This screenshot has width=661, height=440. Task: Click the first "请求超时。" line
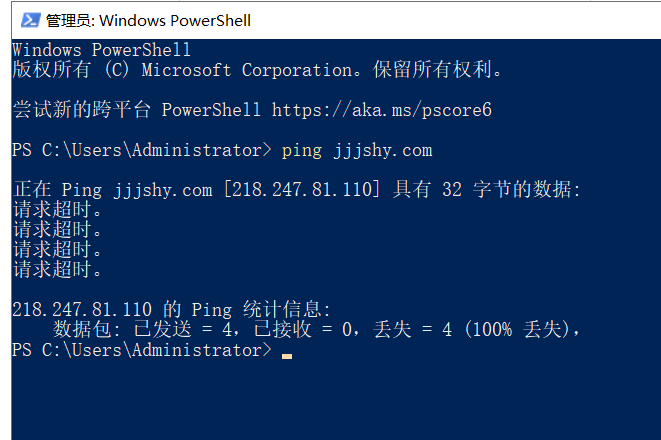(x=58, y=210)
